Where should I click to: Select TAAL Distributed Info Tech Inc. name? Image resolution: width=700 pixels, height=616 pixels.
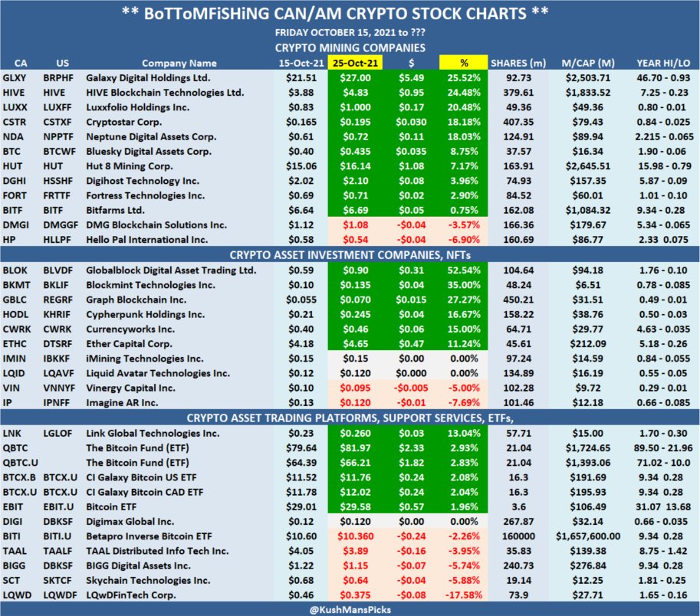(157, 552)
